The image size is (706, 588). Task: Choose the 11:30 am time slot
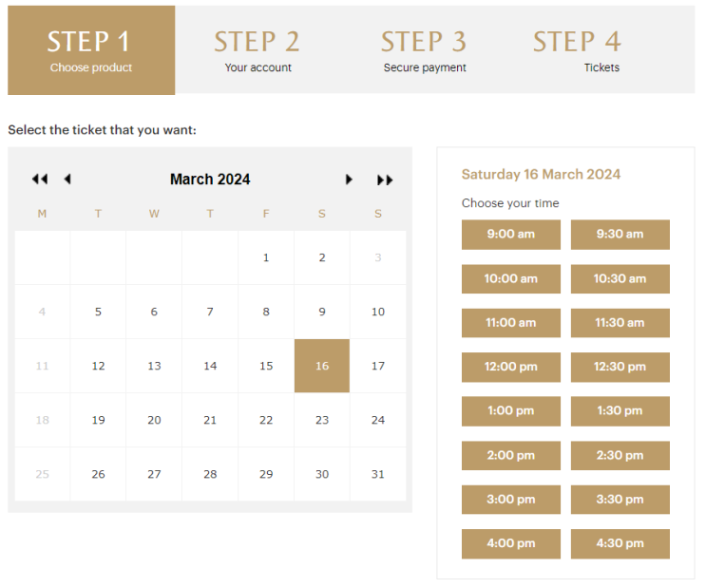620,323
